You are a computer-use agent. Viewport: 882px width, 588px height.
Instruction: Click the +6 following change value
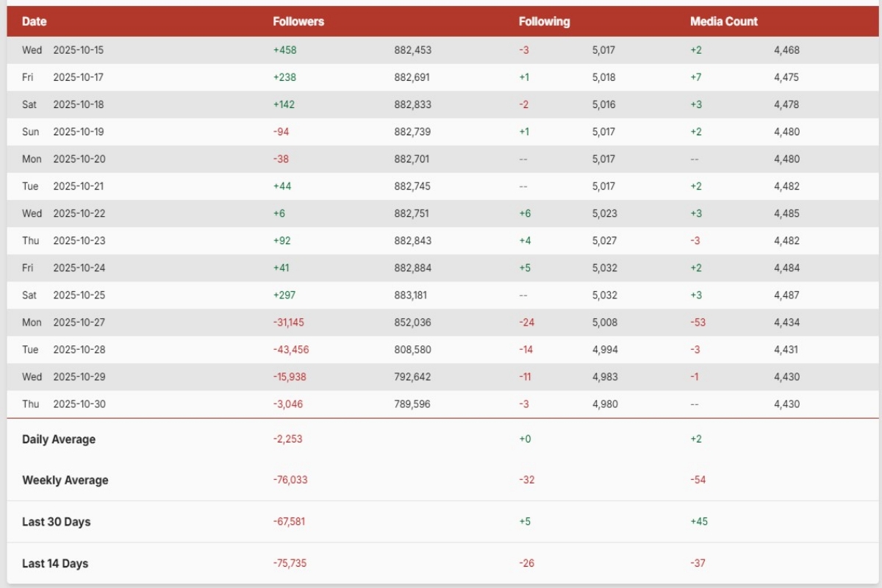(525, 213)
